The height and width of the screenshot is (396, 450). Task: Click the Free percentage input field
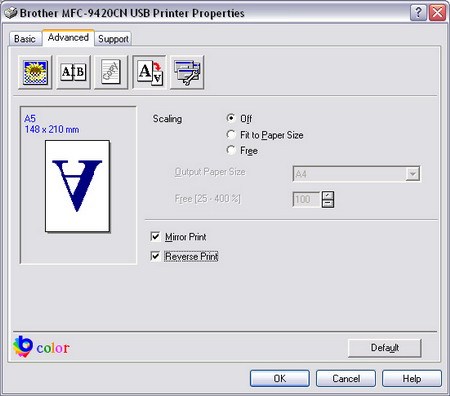(307, 199)
